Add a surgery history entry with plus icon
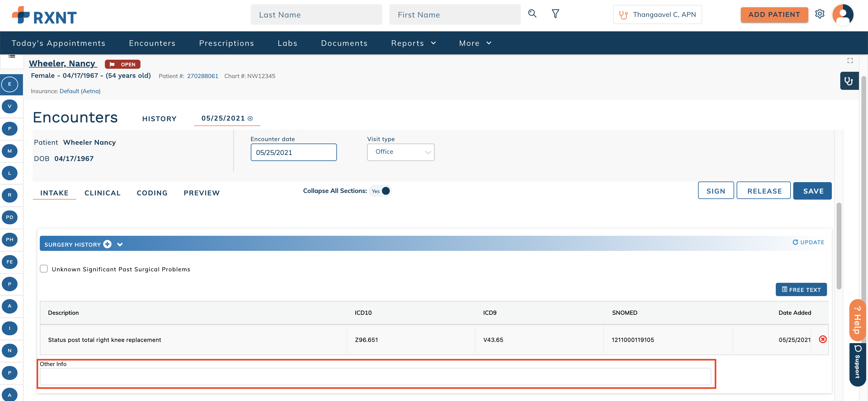Image resolution: width=868 pixels, height=401 pixels. coord(108,244)
